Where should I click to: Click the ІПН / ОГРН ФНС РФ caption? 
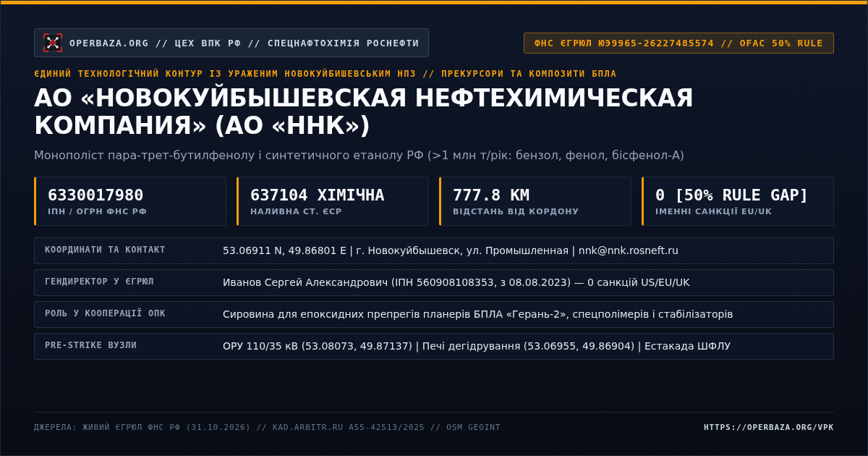tap(98, 211)
